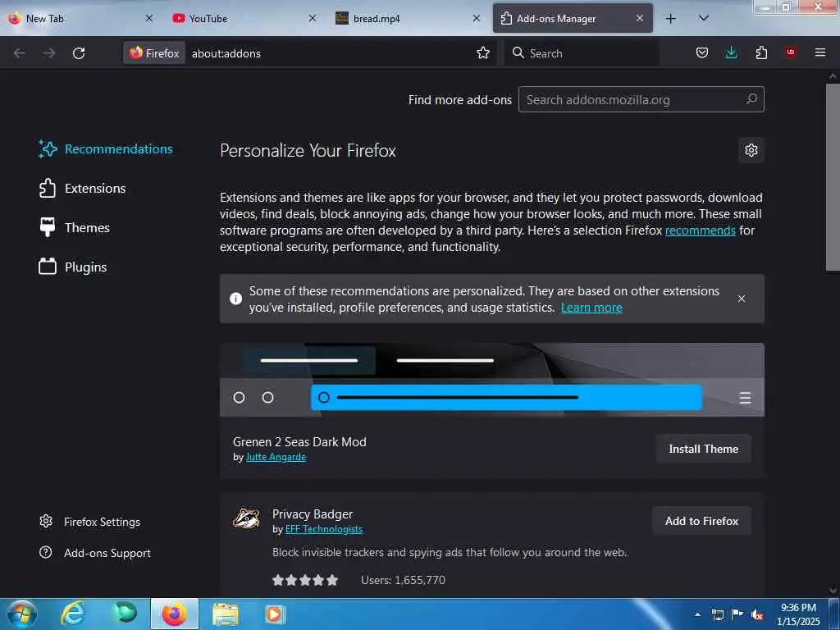Reload the current page
Screen dimensions: 840x630
pyautogui.click(x=79, y=53)
